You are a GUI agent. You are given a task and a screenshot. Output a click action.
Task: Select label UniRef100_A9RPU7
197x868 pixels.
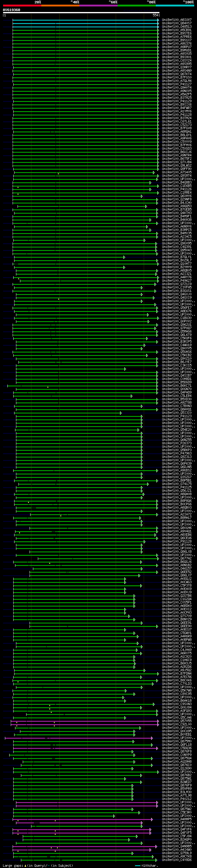pos(176,47)
